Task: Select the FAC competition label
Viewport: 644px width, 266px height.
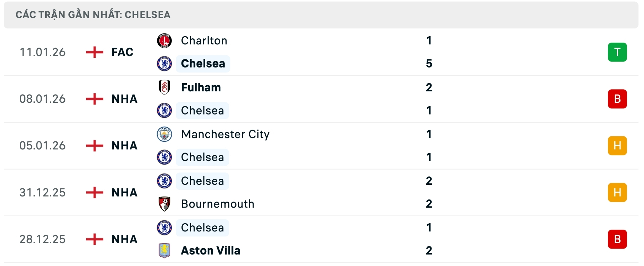Action: pyautogui.click(x=122, y=52)
